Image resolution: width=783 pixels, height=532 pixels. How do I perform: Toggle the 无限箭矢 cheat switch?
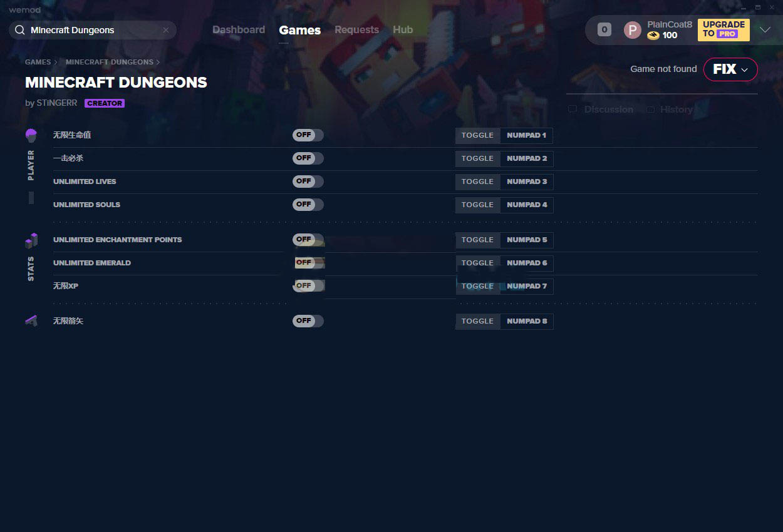click(x=308, y=321)
